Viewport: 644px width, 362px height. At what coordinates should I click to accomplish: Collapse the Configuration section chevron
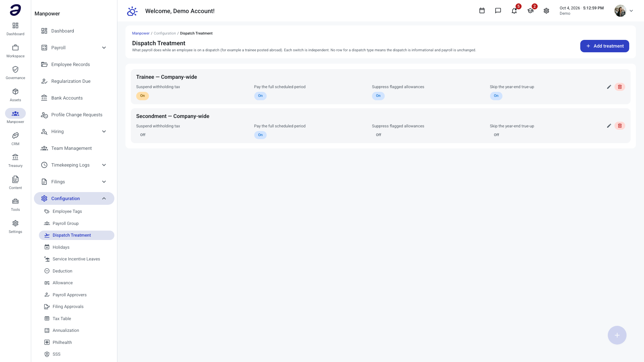coord(104,198)
